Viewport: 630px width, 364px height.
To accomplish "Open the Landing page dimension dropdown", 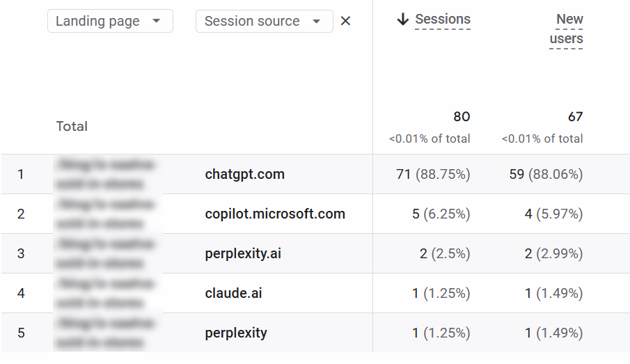I will [x=109, y=21].
